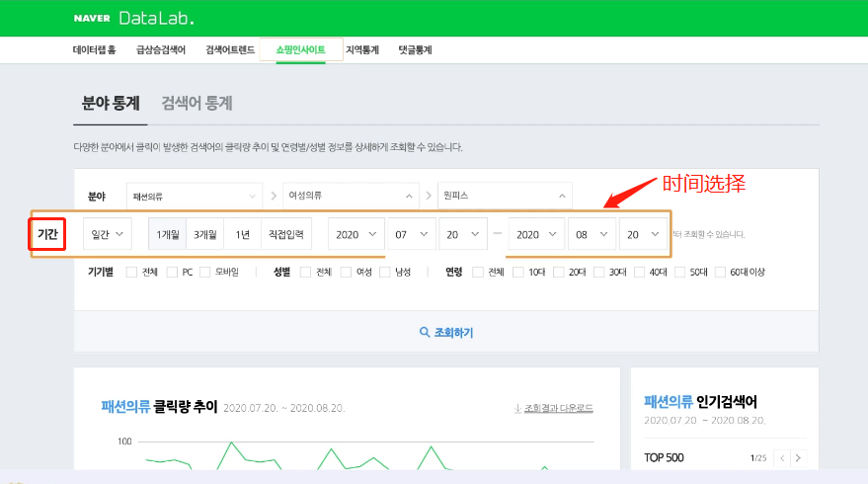Check the 20대 age checkbox
The height and width of the screenshot is (484, 868).
pyautogui.click(x=559, y=272)
